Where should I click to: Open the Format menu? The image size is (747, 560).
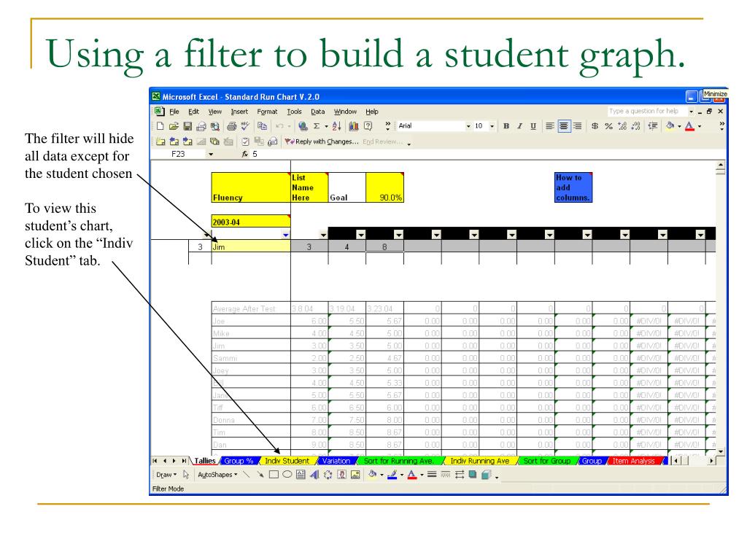pos(267,112)
